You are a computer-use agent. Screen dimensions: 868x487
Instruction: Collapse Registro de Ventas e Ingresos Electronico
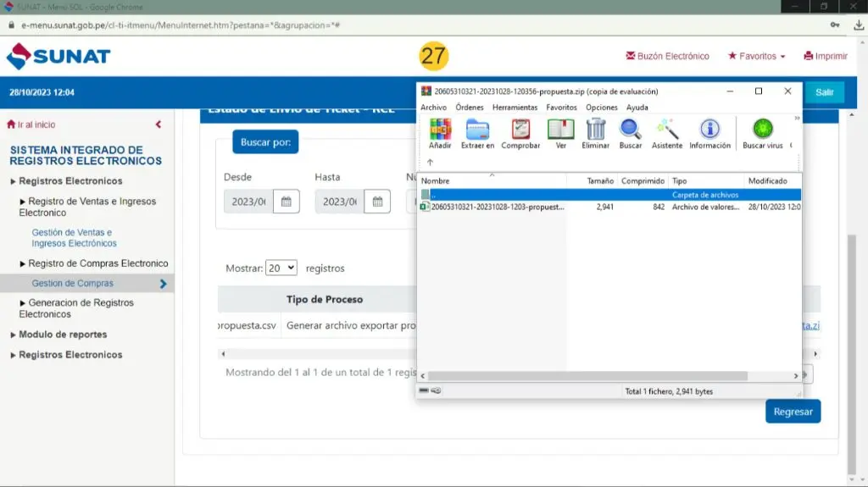(x=23, y=202)
